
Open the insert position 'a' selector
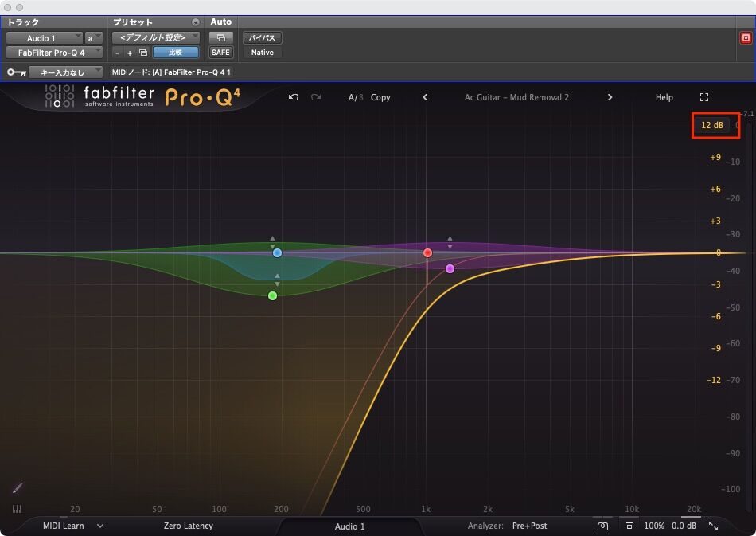pos(94,38)
